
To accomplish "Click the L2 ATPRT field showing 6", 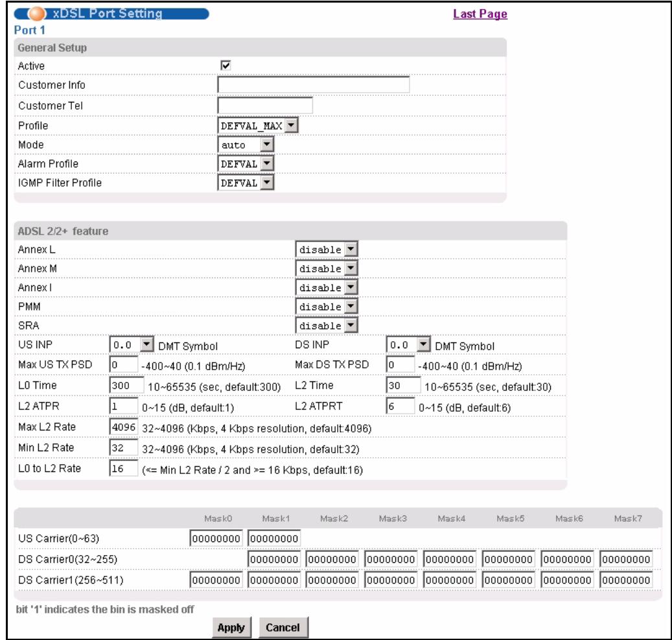I will tap(400, 406).
